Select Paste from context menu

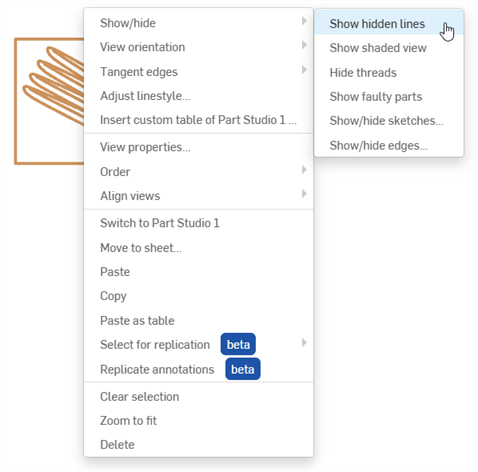click(x=198, y=272)
